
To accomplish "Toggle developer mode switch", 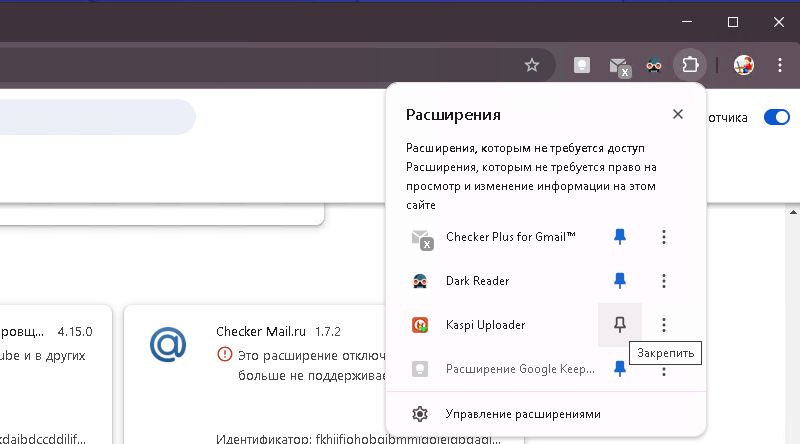I will click(x=777, y=117).
